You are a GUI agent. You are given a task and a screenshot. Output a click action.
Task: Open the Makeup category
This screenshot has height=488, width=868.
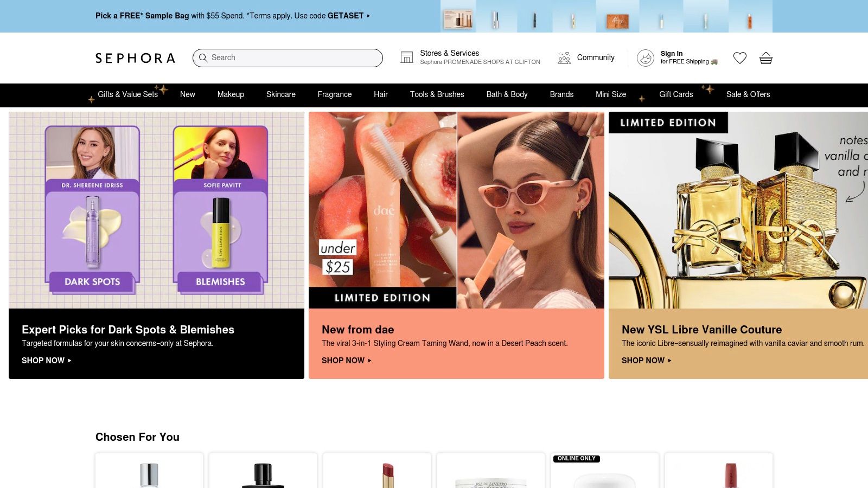(231, 94)
